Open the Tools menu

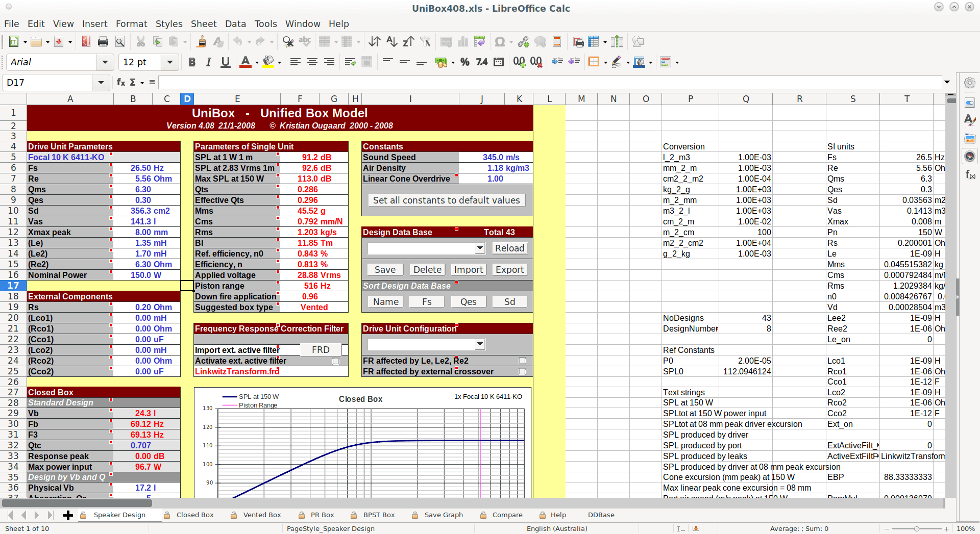[x=265, y=24]
